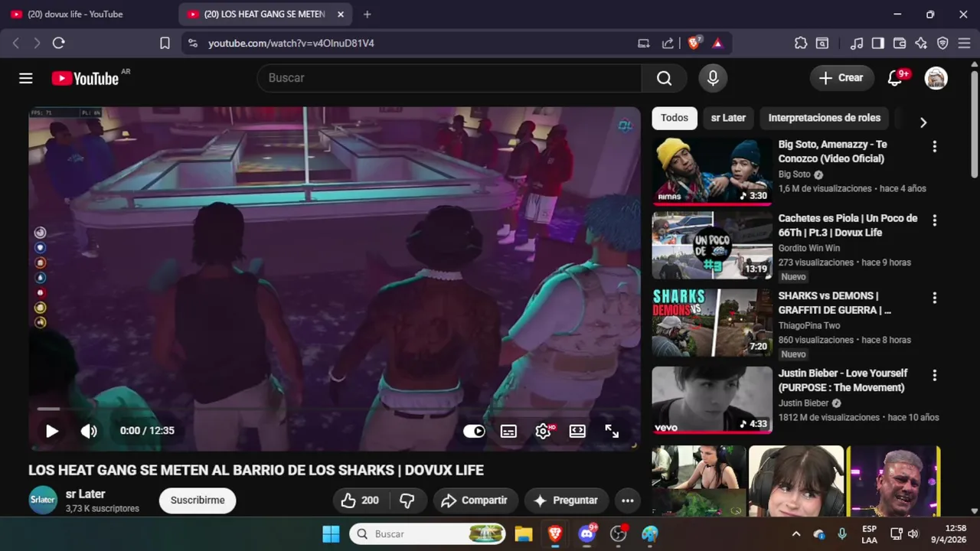Like the video (200 likes)
The image size is (980, 551).
pos(361,500)
